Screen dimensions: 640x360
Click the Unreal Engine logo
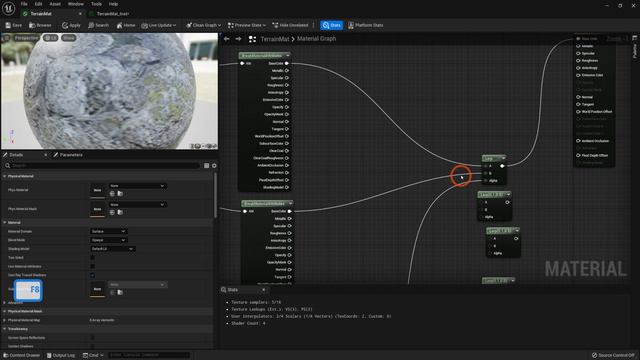pos(8,8)
